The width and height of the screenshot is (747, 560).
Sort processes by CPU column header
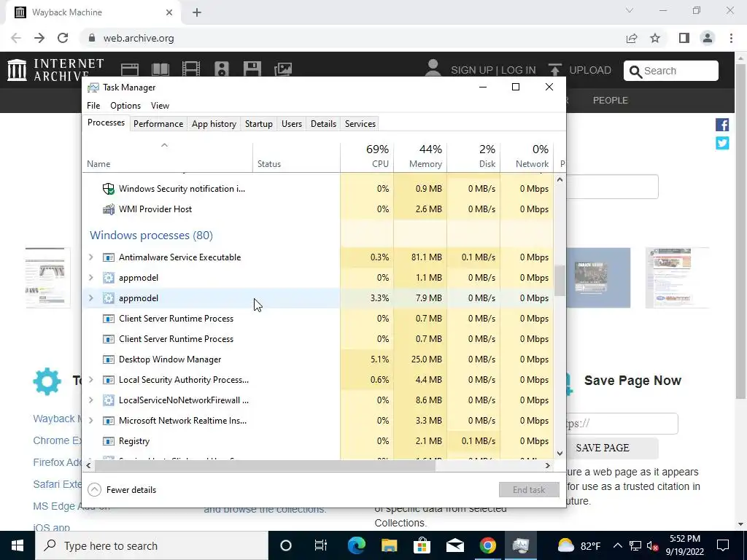(x=368, y=157)
